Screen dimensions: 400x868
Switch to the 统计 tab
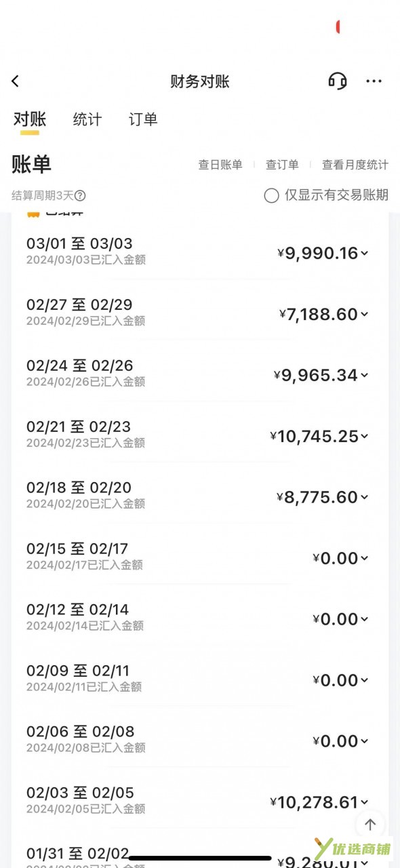point(87,120)
